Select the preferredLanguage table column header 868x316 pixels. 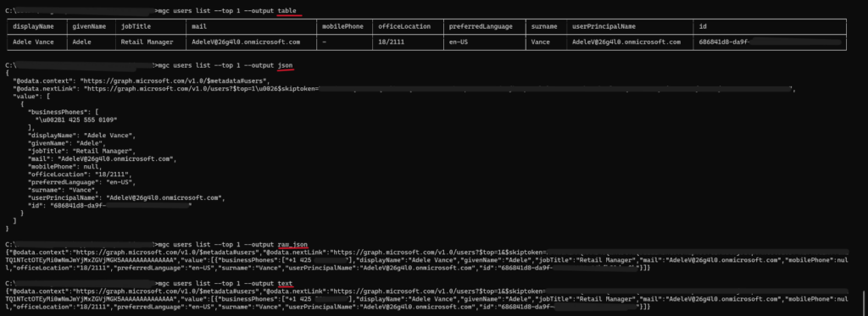pyautogui.click(x=481, y=26)
